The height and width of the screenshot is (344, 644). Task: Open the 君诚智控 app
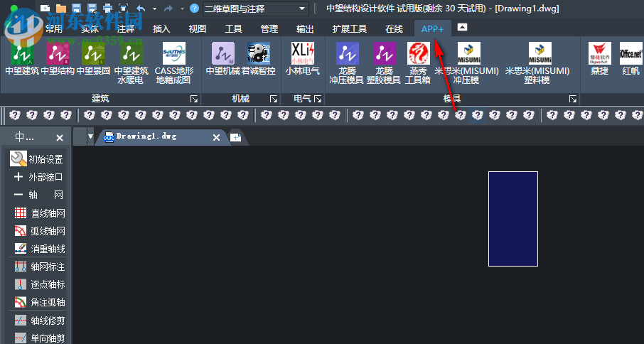click(x=258, y=59)
